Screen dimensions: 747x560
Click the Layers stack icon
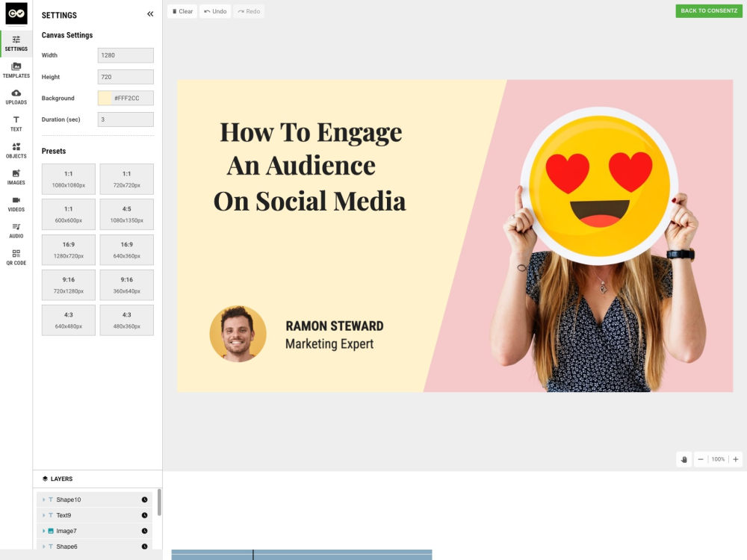click(46, 479)
